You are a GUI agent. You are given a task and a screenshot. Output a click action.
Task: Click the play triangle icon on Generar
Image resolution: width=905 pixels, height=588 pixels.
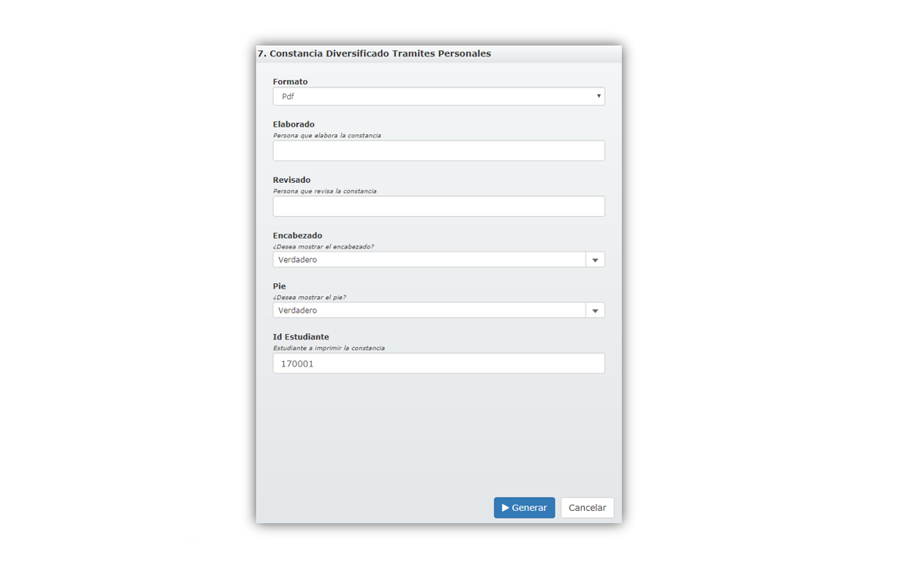coord(505,508)
